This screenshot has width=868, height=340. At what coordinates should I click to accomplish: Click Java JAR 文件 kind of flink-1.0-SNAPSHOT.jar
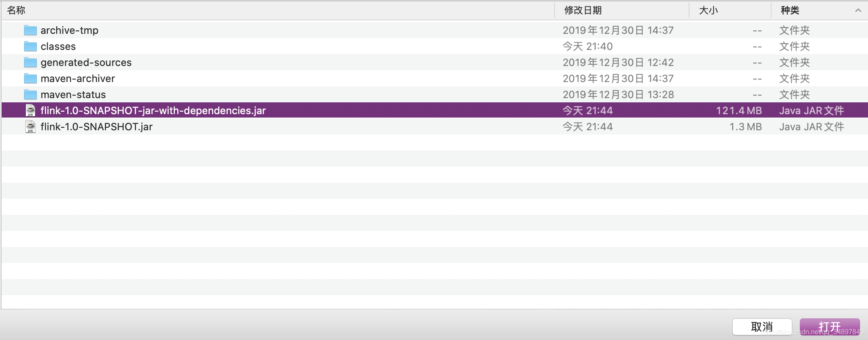[812, 126]
